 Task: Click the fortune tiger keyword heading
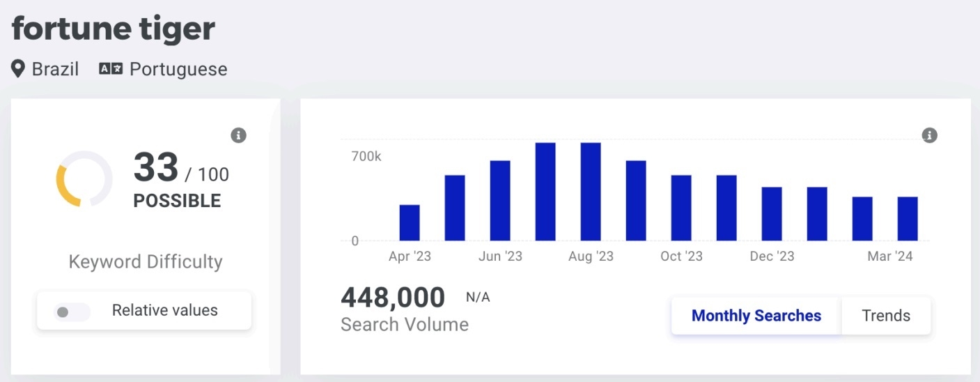coord(114,29)
